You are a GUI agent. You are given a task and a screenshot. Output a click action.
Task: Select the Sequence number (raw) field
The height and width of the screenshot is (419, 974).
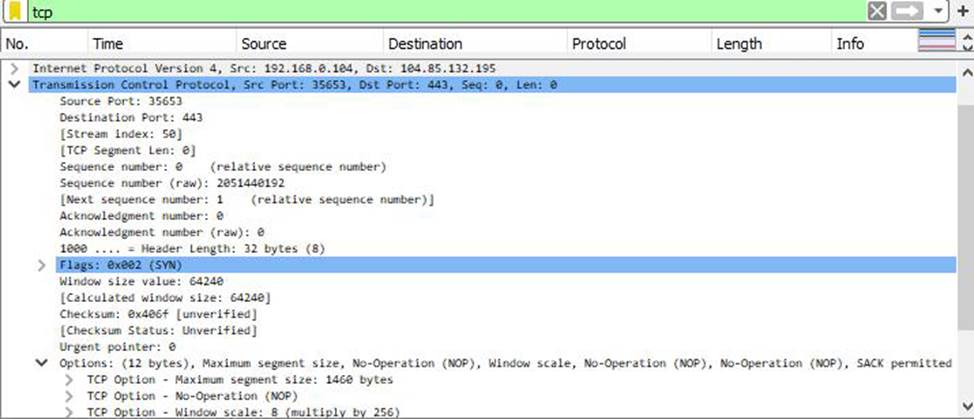pos(170,183)
